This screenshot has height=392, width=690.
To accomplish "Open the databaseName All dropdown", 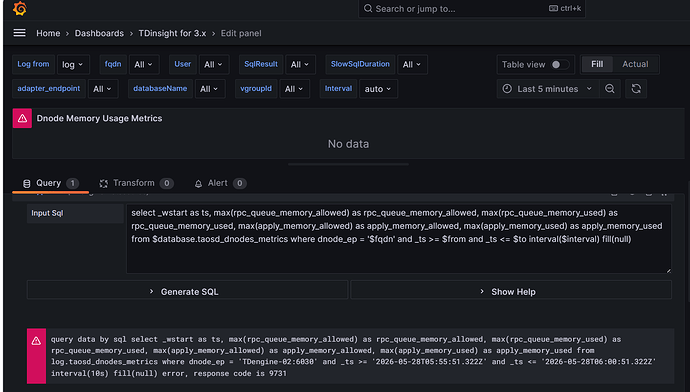I will [x=209, y=89].
